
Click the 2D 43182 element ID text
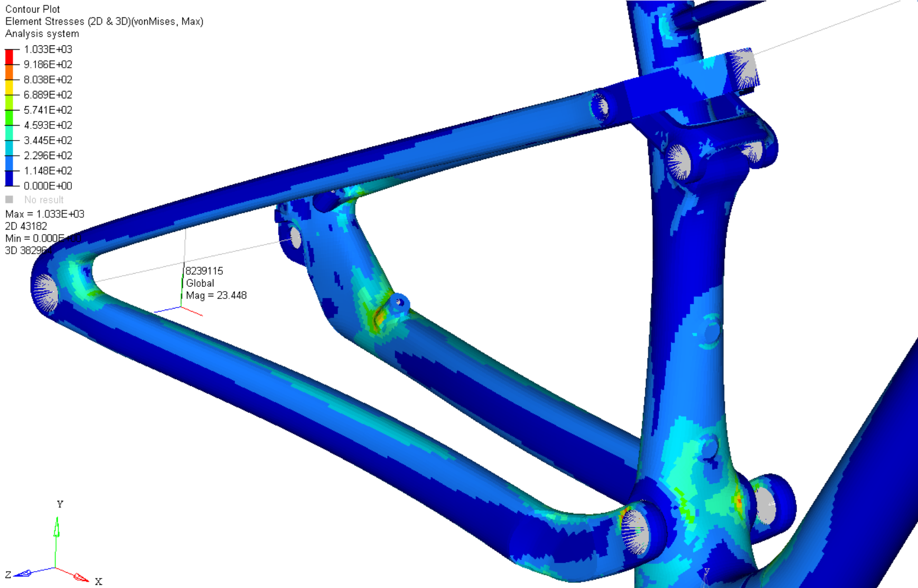[26, 226]
